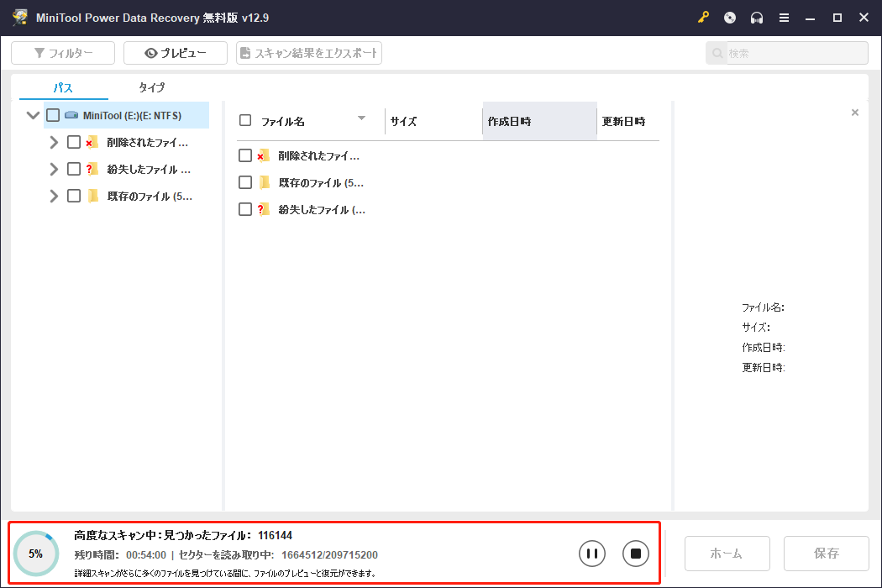Toggle the select-all checkbox in file list header

click(x=245, y=120)
